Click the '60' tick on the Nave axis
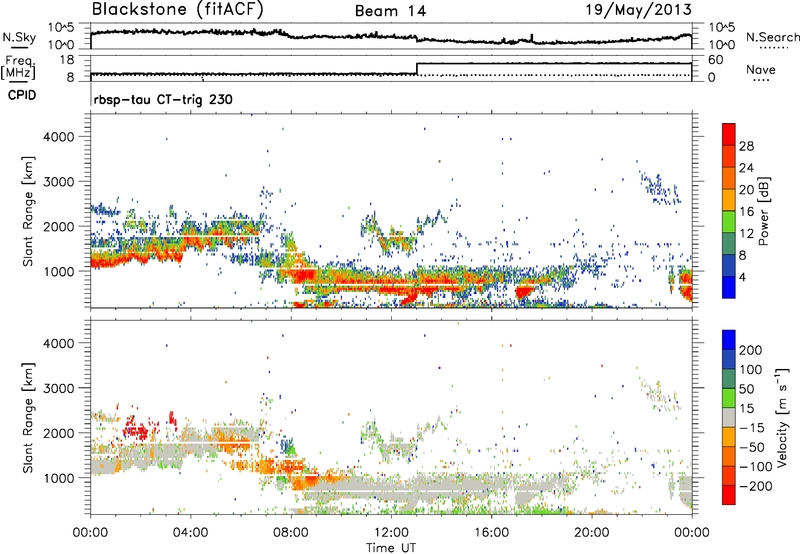 coord(716,60)
